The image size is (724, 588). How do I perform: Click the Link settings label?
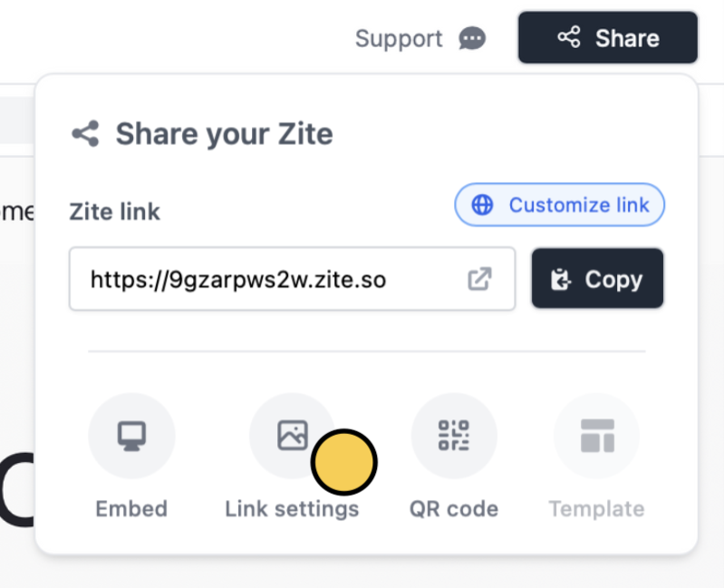click(x=292, y=509)
